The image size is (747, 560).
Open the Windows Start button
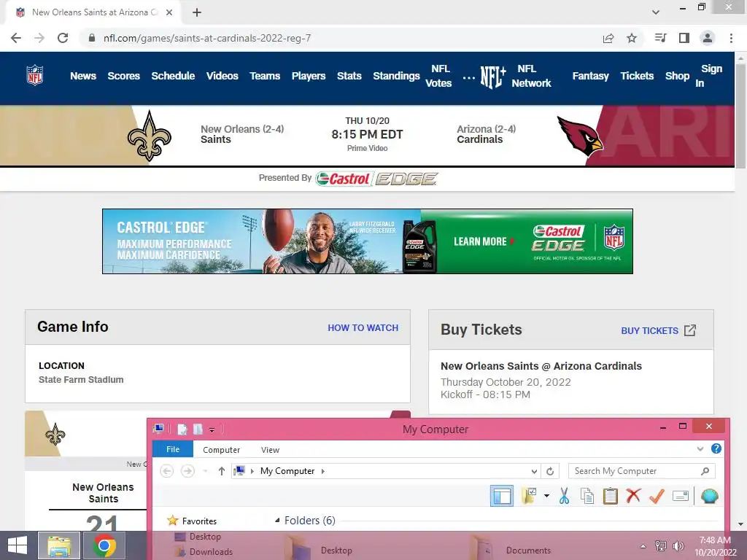(x=18, y=545)
